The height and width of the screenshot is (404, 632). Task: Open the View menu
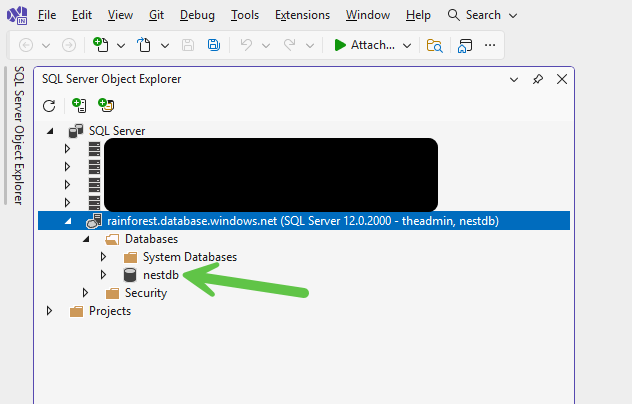(120, 15)
